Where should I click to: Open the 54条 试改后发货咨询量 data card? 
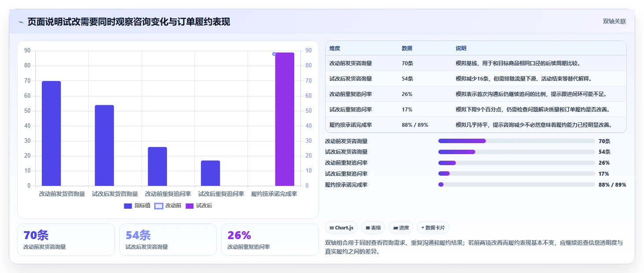(x=168, y=240)
